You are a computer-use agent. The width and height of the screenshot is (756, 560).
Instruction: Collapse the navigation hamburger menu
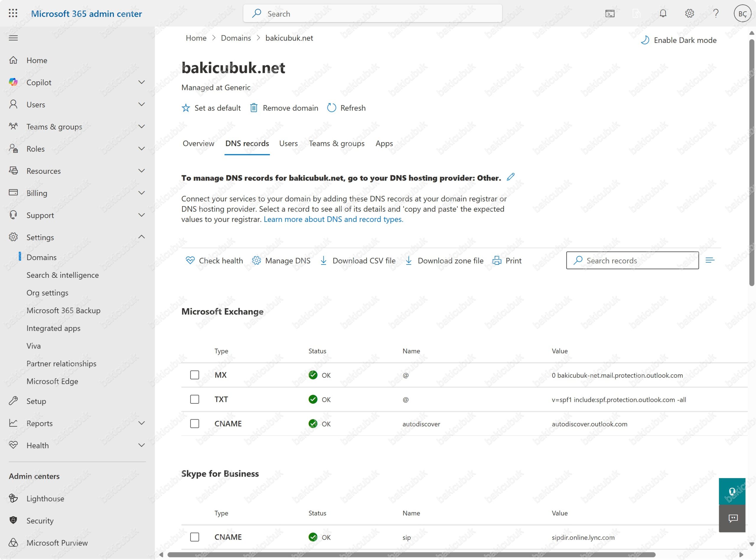click(x=13, y=38)
